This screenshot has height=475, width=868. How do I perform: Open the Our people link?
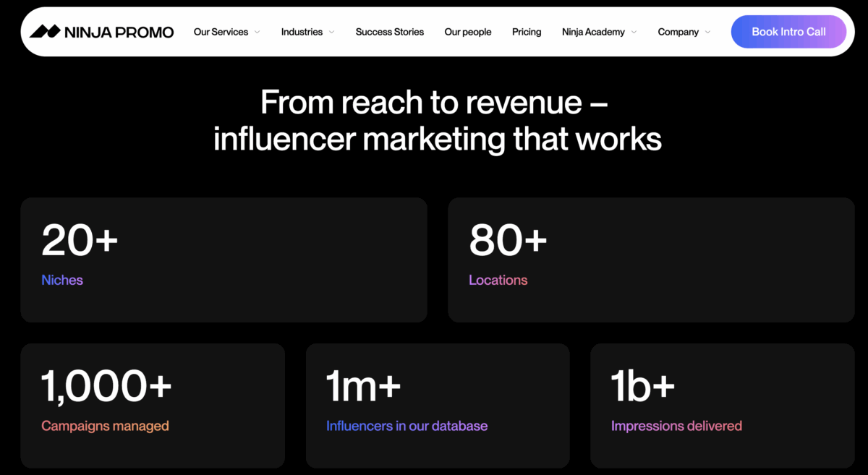[467, 32]
